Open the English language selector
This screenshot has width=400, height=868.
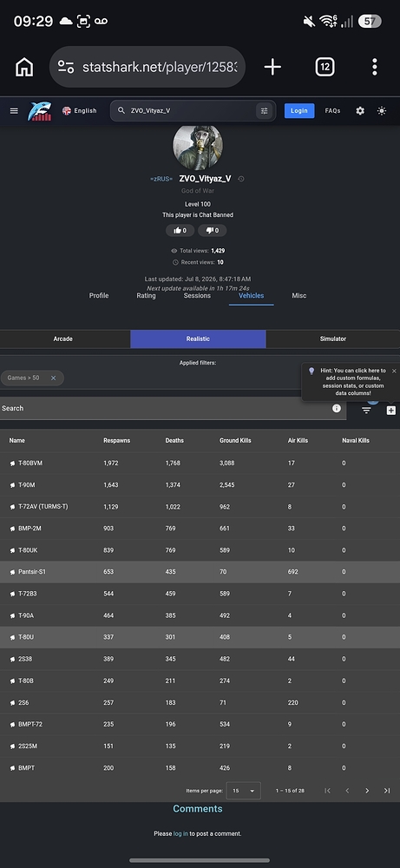[x=80, y=111]
